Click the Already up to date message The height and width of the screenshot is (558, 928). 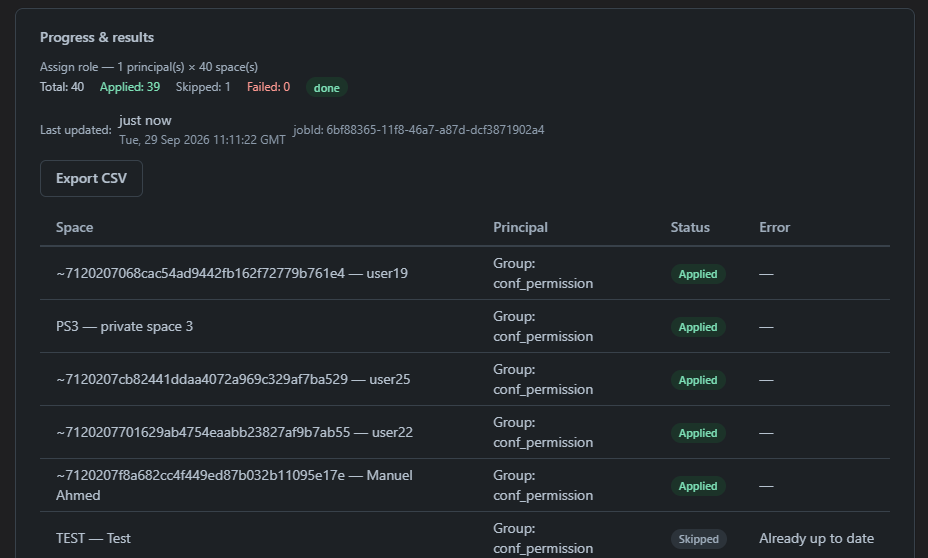point(817,538)
